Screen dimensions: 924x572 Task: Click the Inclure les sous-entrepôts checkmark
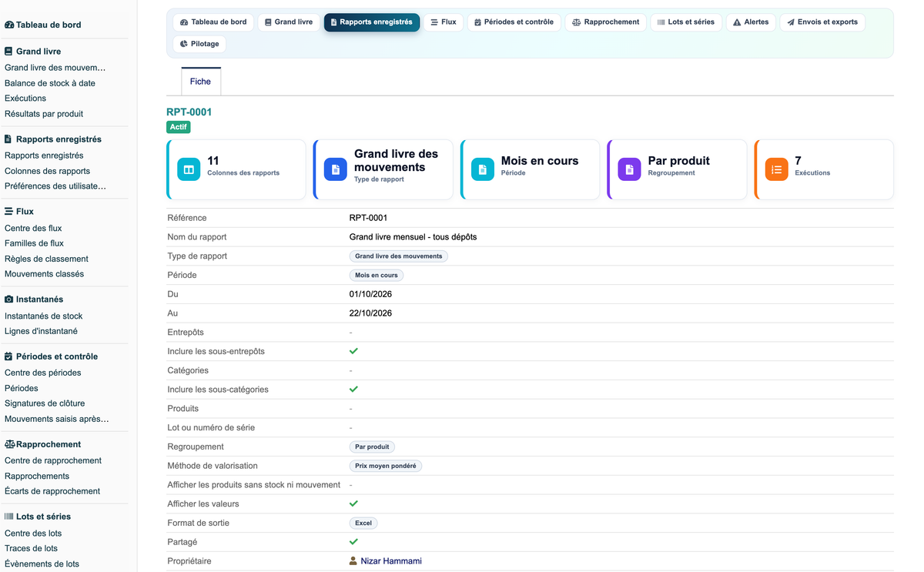coord(353,351)
